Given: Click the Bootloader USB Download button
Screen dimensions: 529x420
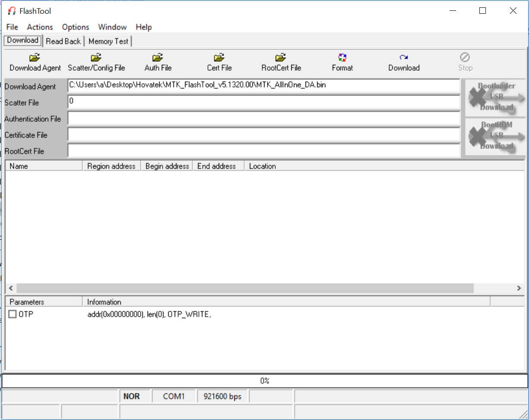Looking at the screenshot, I should (x=495, y=97).
